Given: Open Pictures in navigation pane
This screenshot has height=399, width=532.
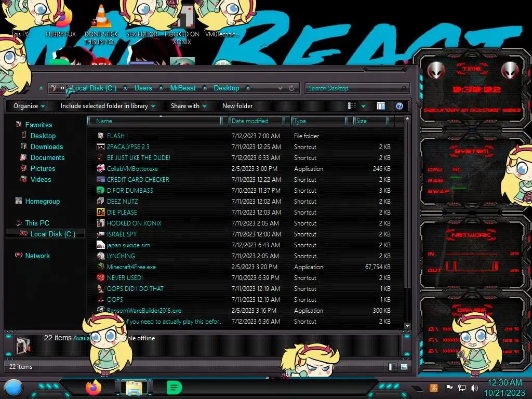Looking at the screenshot, I should coord(43,168).
